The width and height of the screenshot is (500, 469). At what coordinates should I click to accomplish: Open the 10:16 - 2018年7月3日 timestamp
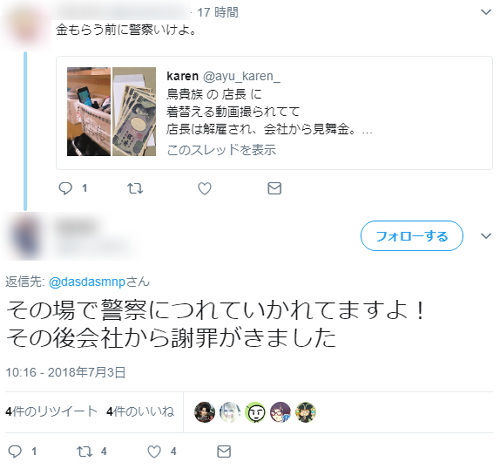pyautogui.click(x=66, y=372)
